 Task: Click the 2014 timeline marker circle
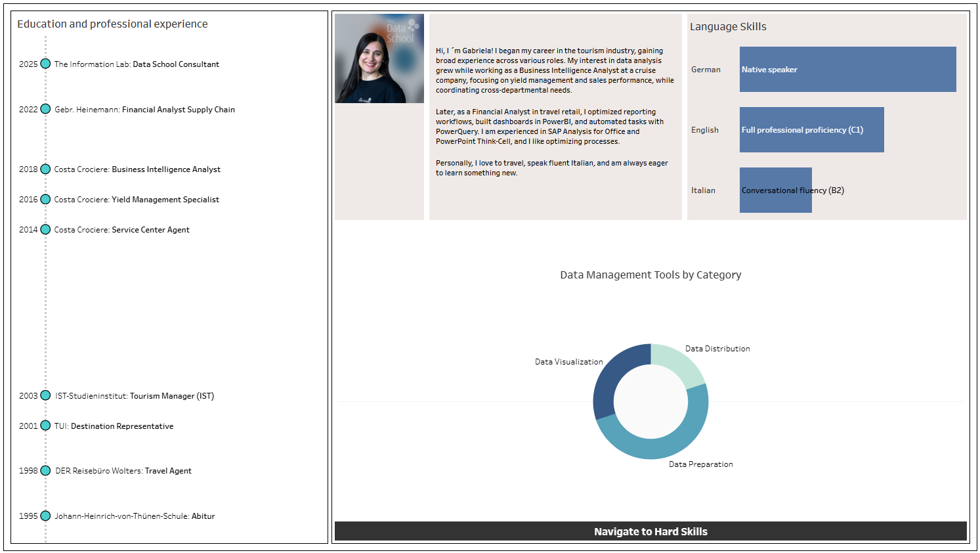[45, 229]
